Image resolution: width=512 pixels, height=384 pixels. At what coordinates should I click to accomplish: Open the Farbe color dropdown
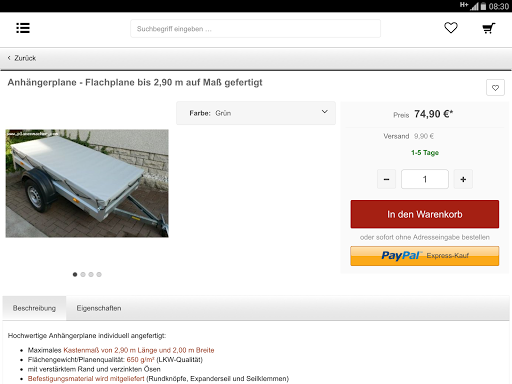pyautogui.click(x=256, y=113)
